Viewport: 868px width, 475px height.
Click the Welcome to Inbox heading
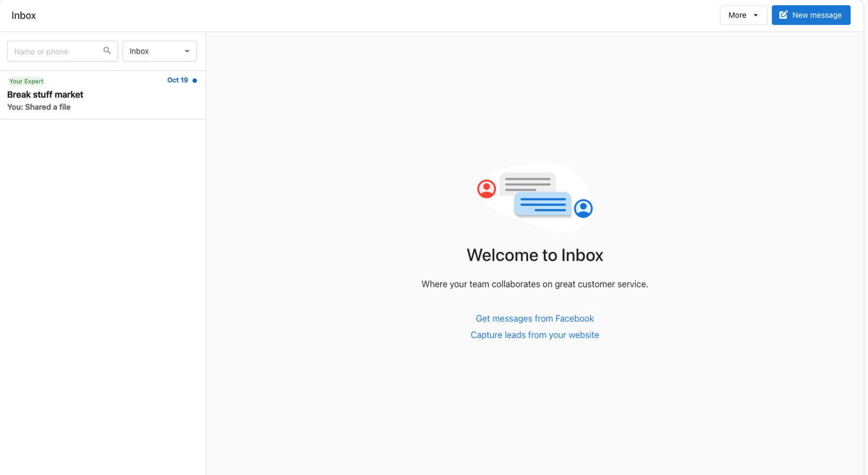[x=535, y=255]
